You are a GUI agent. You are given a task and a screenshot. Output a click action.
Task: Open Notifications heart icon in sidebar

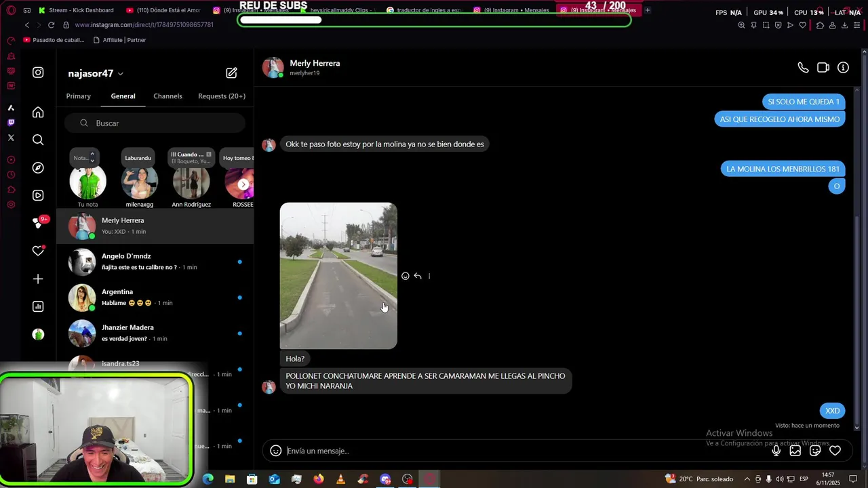(38, 251)
